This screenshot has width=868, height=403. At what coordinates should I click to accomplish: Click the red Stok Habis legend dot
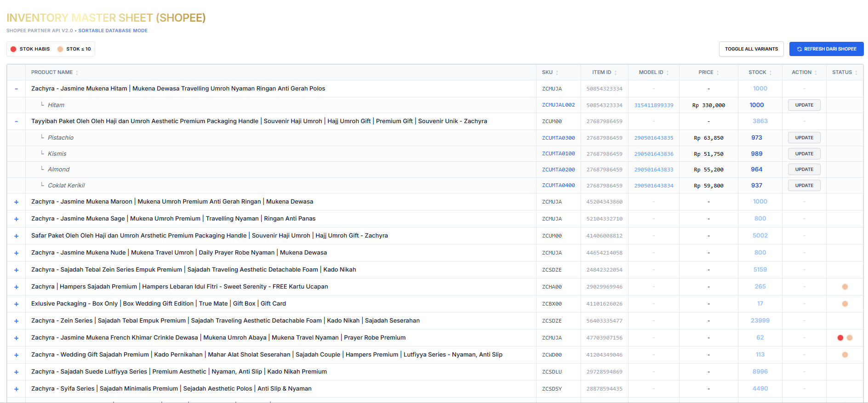point(13,49)
